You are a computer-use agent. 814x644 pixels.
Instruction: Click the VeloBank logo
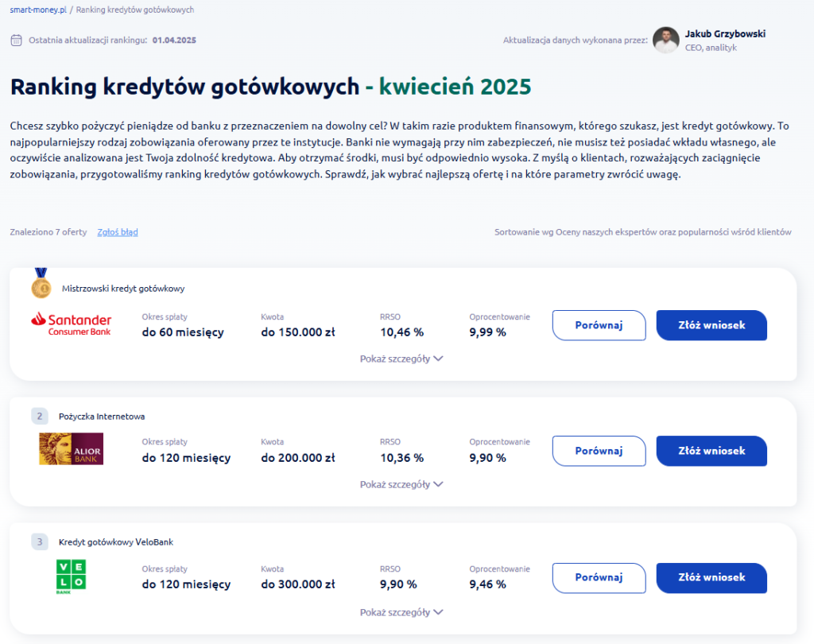71,576
